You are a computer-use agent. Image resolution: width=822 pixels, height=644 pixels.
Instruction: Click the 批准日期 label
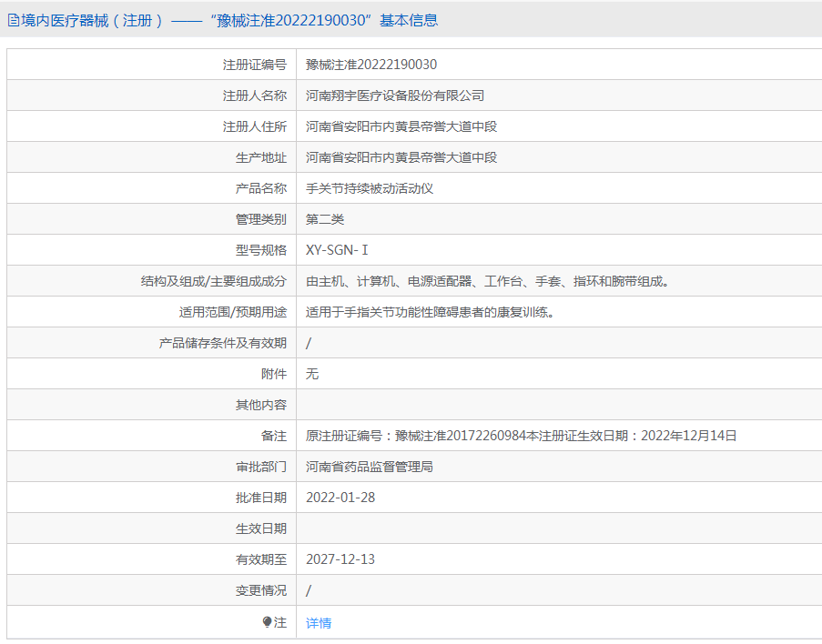[x=260, y=498]
